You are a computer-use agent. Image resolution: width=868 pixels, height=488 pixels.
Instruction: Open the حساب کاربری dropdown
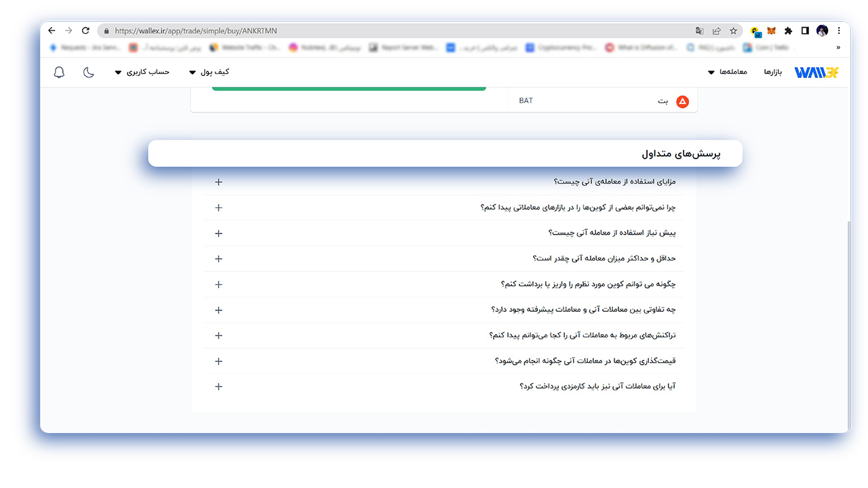pos(142,72)
